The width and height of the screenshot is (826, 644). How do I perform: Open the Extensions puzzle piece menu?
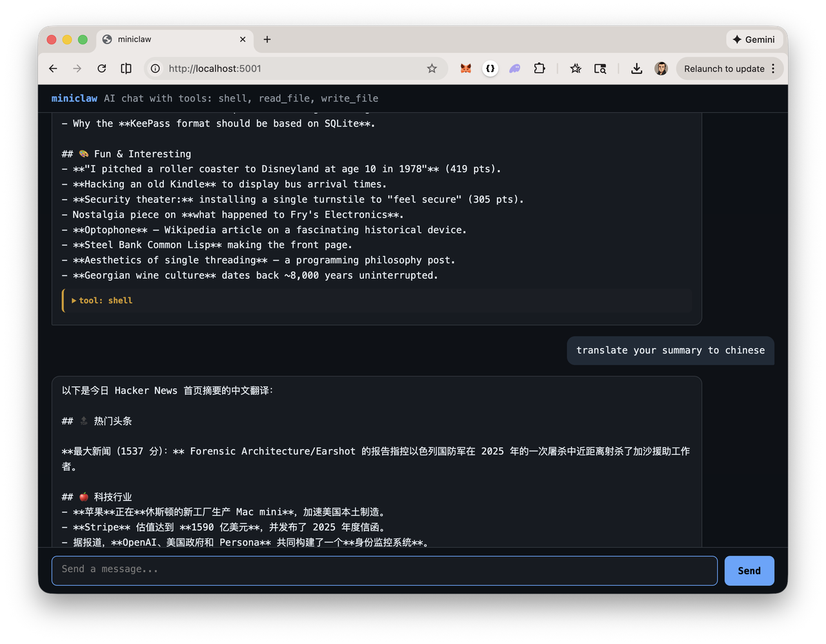(x=539, y=68)
